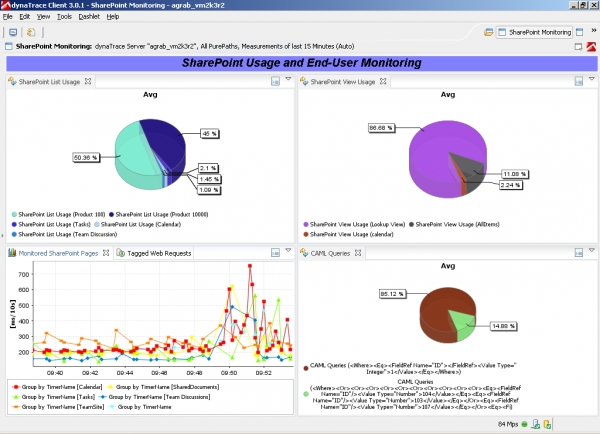Click the 1.45 % pie label
Viewport: 600px width, 434px height.
tap(209, 179)
